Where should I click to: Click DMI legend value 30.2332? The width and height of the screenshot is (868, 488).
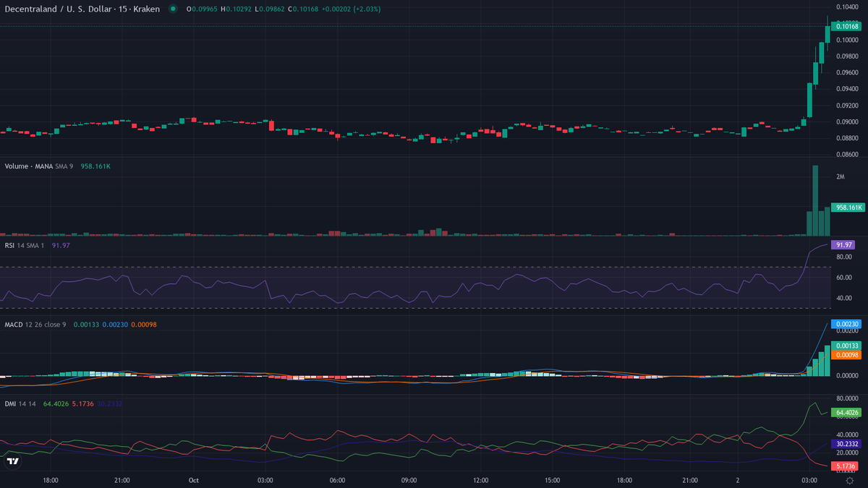(110, 403)
